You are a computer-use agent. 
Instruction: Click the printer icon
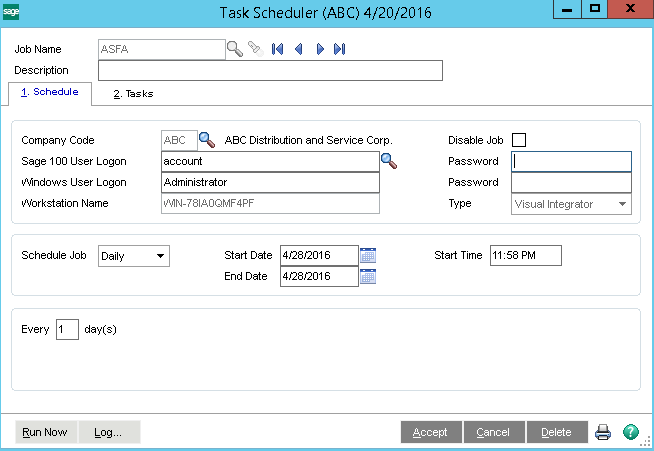pos(603,432)
